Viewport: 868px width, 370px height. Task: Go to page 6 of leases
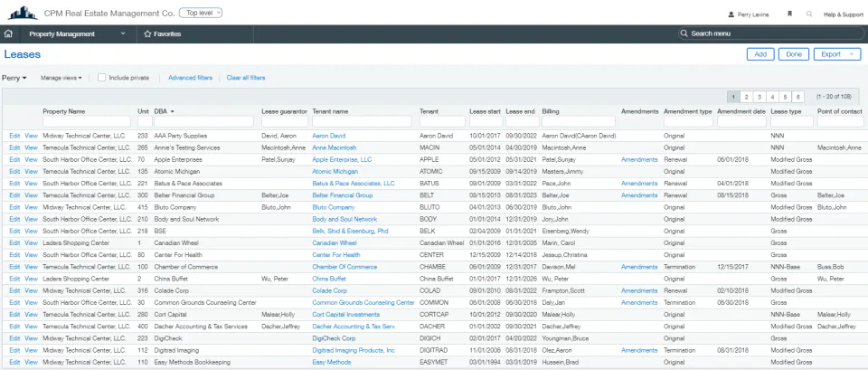click(797, 97)
